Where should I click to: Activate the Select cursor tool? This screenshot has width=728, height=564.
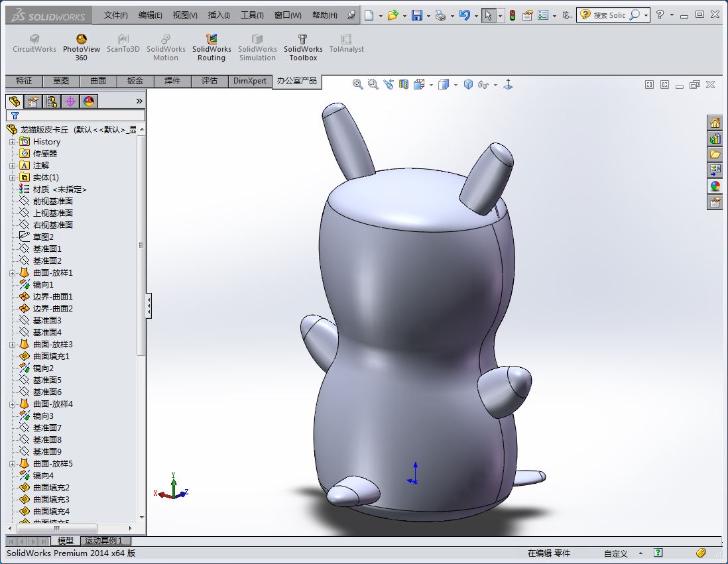click(x=488, y=15)
